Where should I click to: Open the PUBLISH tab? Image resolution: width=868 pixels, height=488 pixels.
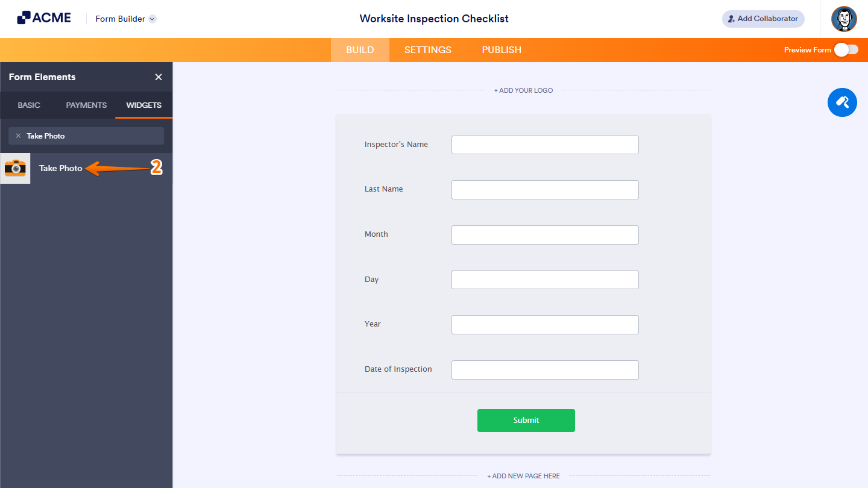501,50
